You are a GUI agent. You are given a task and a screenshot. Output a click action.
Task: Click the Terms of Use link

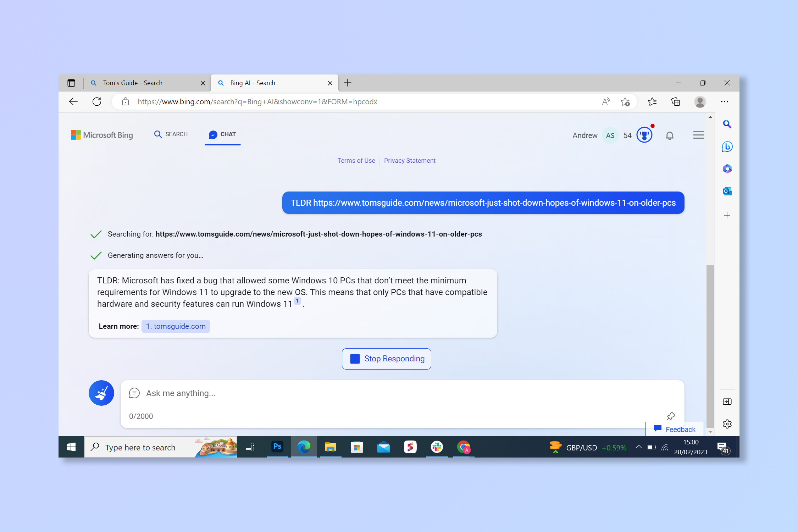click(356, 160)
